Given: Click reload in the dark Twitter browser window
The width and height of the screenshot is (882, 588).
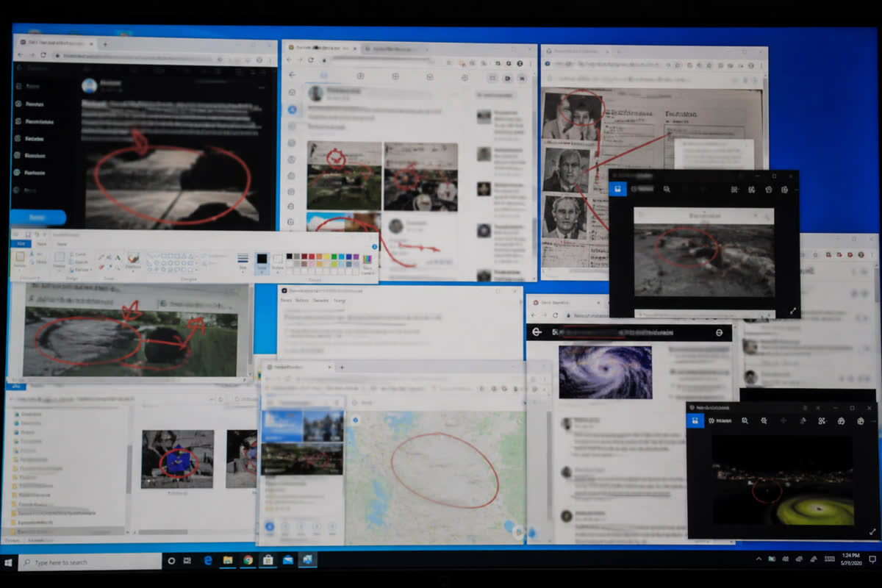Looking at the screenshot, I should [x=44, y=55].
